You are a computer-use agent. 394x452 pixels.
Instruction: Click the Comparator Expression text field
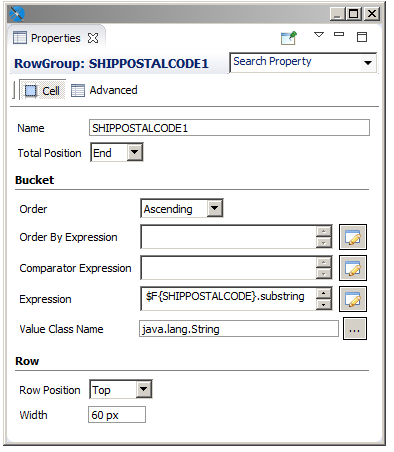coord(228,268)
